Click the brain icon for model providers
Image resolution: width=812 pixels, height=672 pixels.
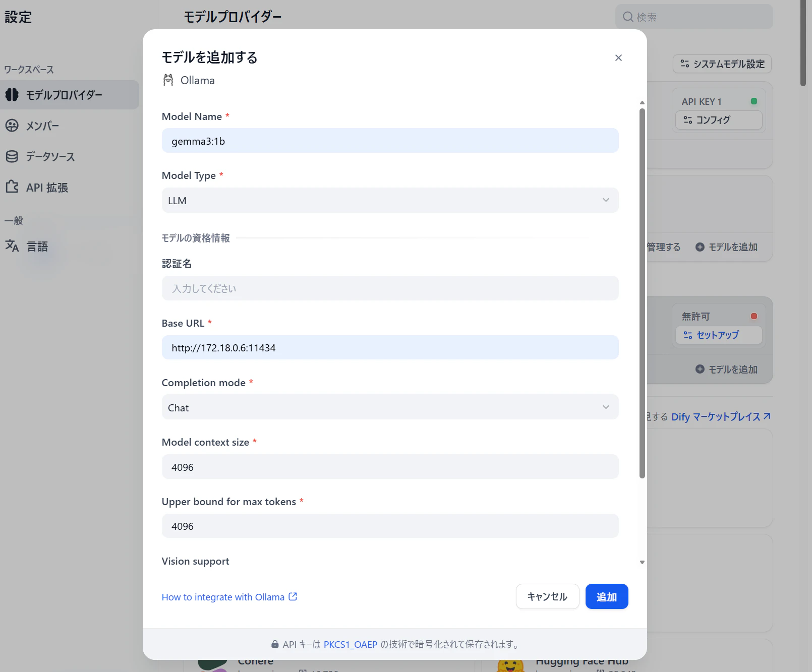point(12,95)
